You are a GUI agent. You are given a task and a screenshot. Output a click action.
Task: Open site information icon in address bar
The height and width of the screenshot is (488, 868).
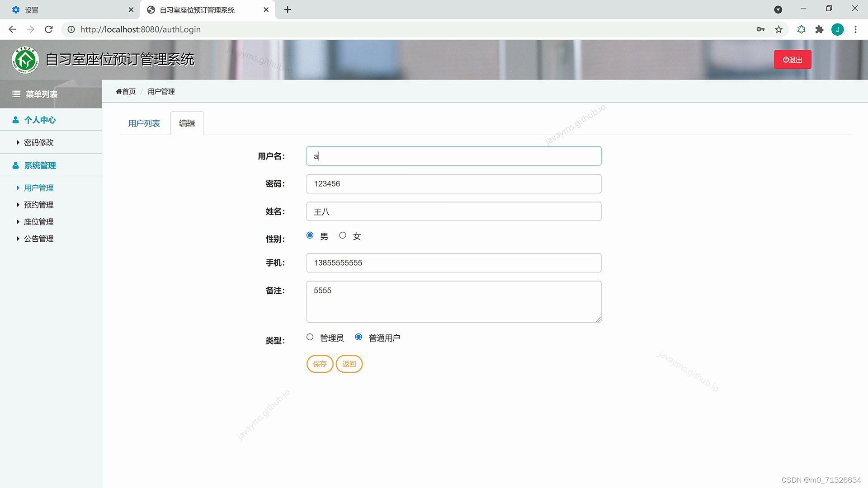71,29
